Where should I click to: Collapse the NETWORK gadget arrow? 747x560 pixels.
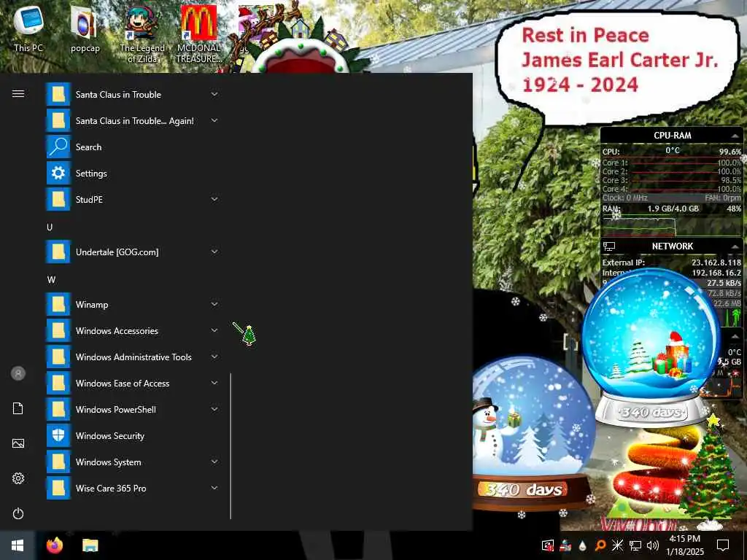coord(735,246)
